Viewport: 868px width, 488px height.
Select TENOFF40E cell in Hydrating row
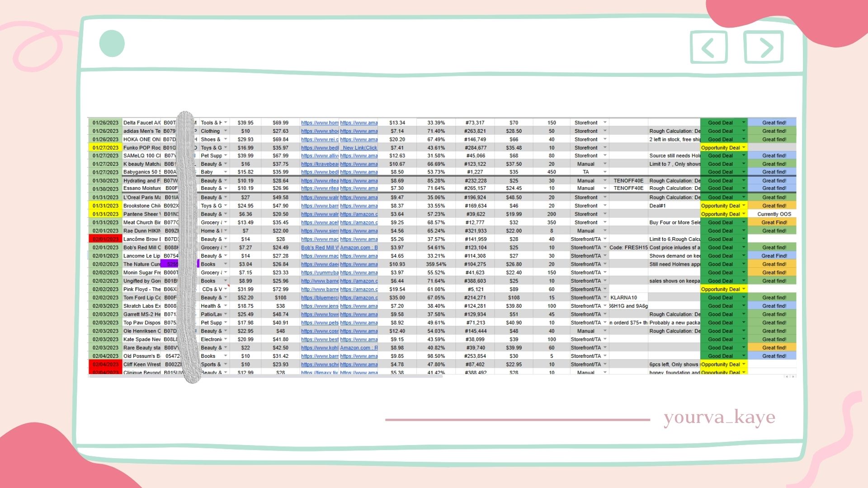coord(628,181)
